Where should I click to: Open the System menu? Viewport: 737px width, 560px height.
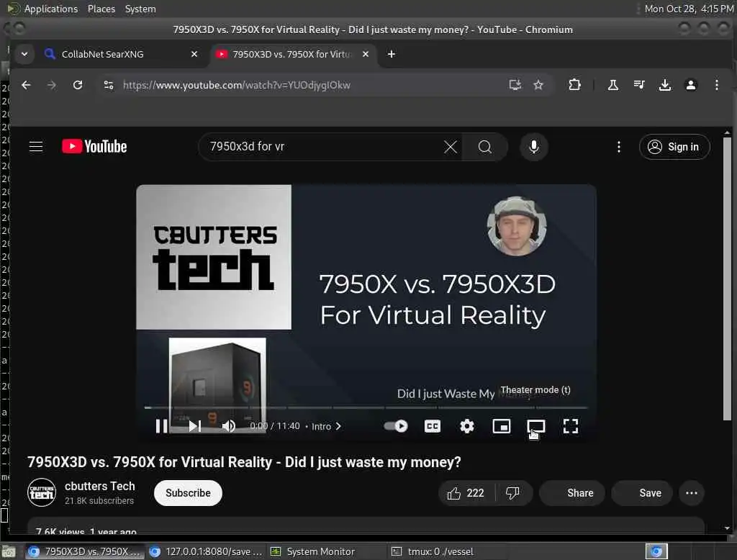[x=140, y=9]
